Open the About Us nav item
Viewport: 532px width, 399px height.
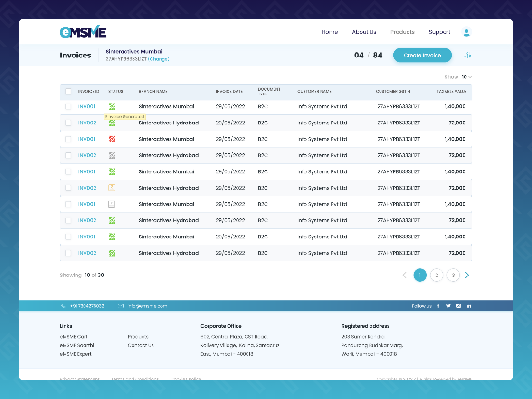364,32
